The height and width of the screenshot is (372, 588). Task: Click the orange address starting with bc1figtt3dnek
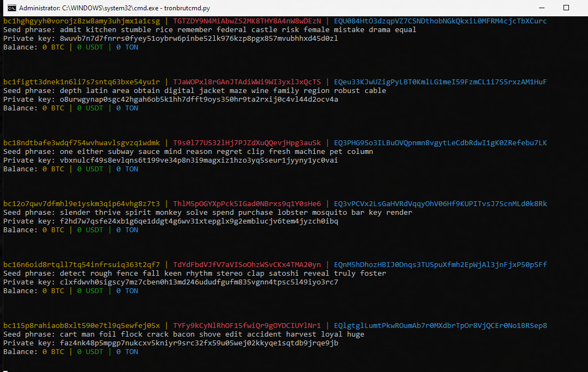pyautogui.click(x=82, y=82)
